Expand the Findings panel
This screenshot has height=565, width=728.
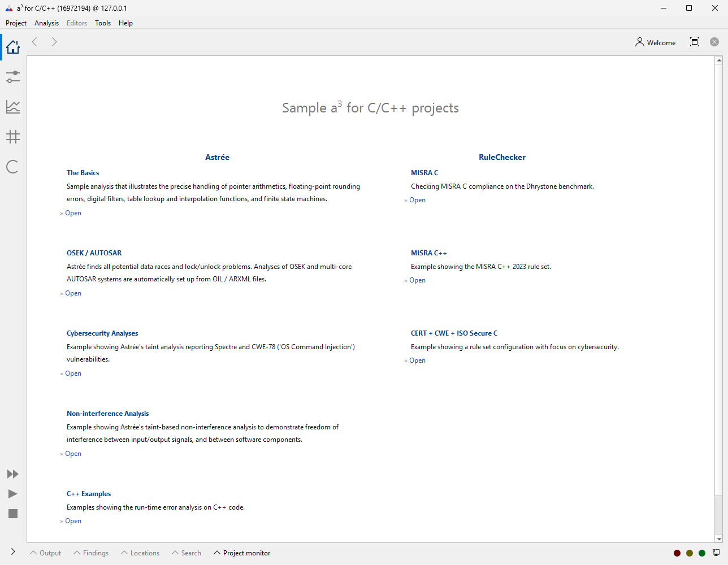(x=91, y=553)
